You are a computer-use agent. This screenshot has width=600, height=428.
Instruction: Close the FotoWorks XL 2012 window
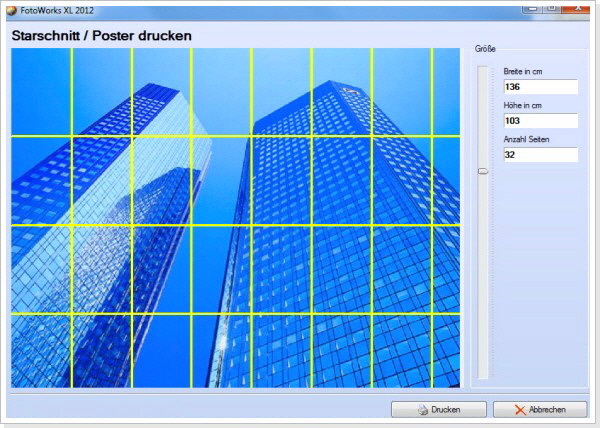(x=576, y=8)
